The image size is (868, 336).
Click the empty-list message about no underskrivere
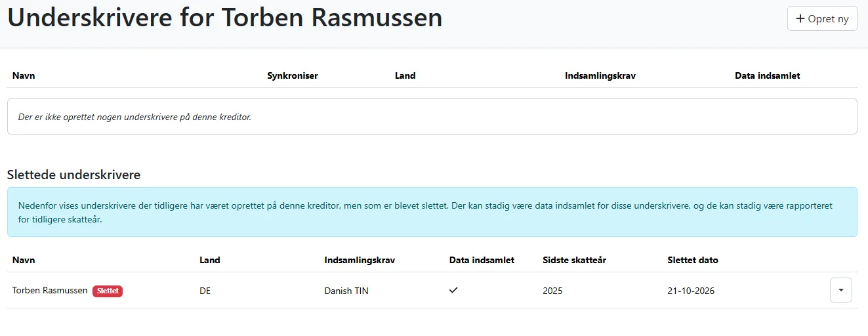pos(134,117)
